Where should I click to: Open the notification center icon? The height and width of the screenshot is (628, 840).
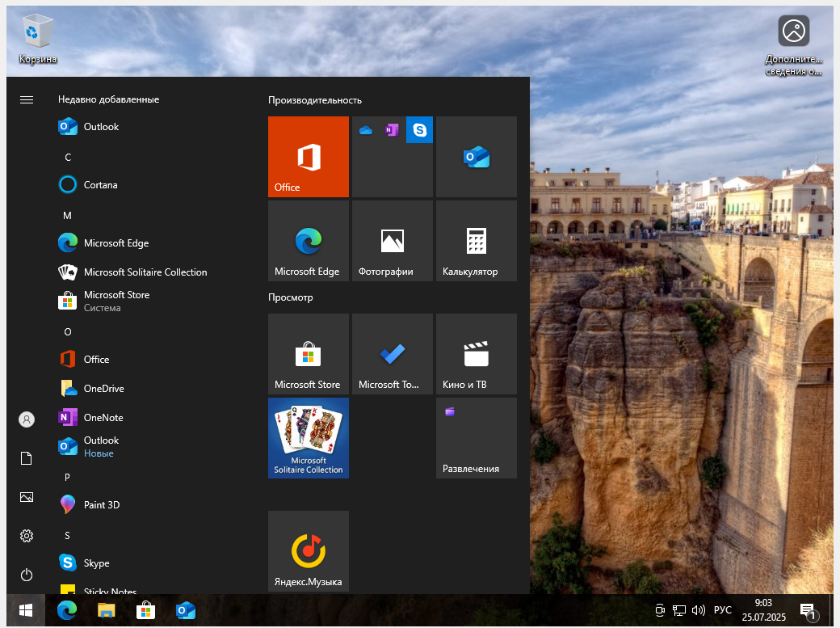pos(808,610)
